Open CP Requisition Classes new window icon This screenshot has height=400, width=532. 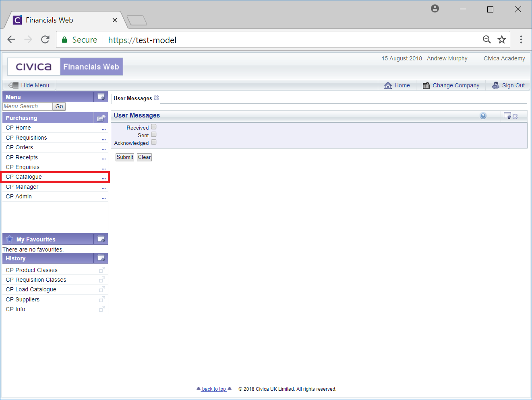pyautogui.click(x=102, y=279)
